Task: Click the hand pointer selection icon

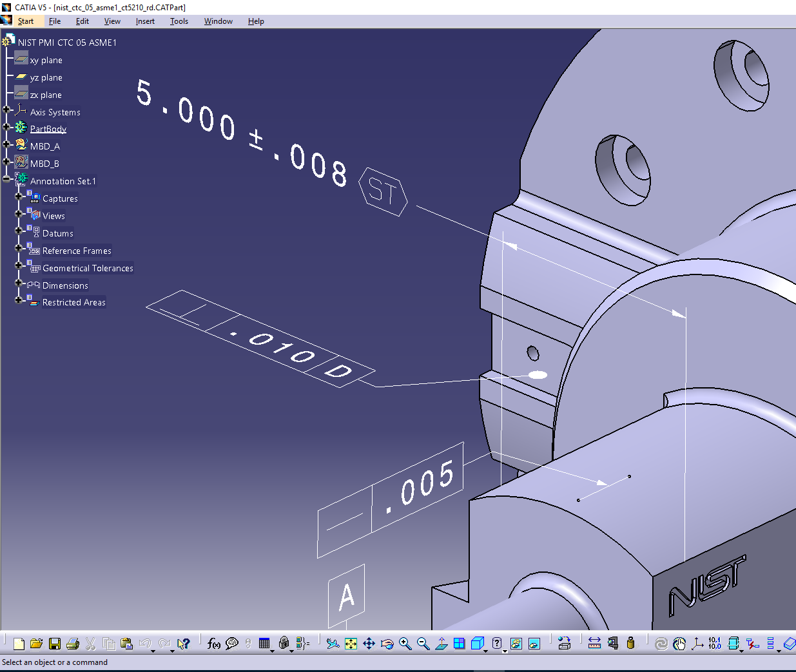Action: point(679,643)
